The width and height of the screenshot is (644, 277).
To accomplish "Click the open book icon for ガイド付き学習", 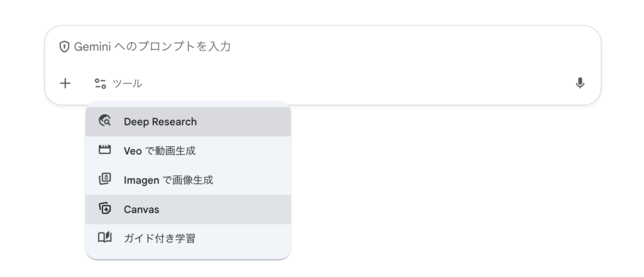I will point(105,239).
